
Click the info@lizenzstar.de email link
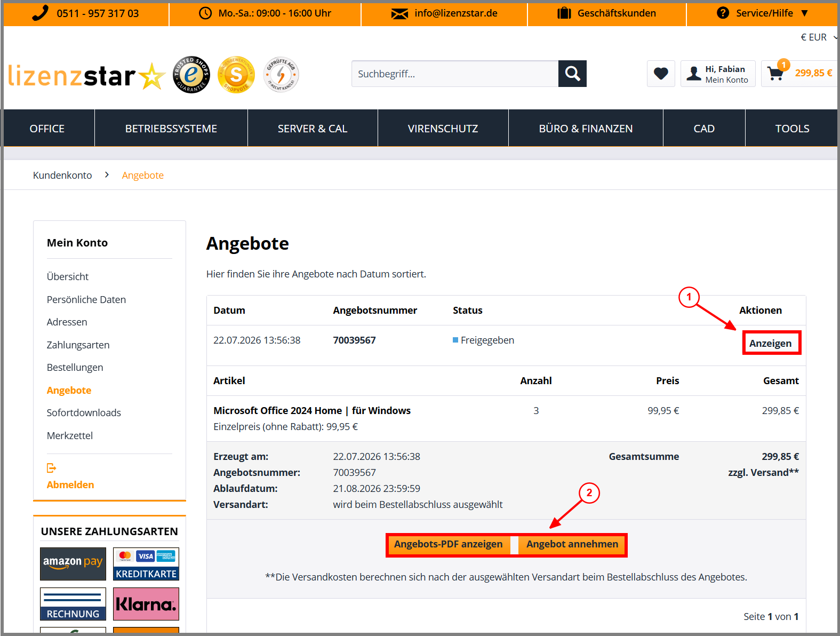(x=456, y=13)
